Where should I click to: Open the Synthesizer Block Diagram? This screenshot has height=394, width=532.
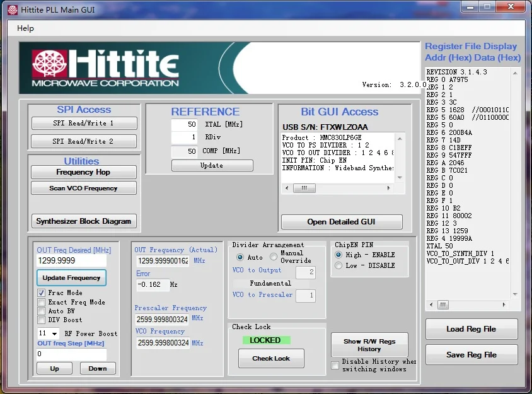[84, 221]
